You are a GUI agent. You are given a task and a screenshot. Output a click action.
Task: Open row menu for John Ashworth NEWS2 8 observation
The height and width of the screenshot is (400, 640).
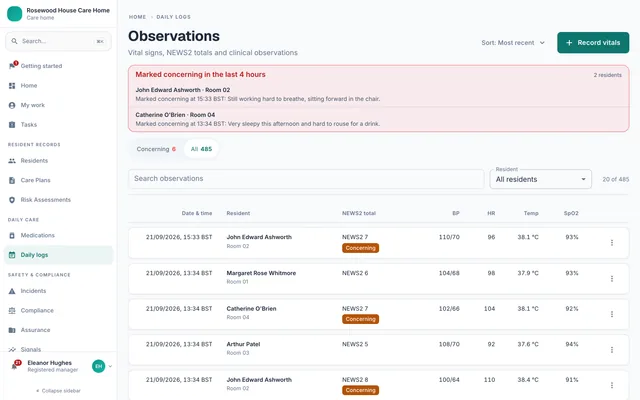[611, 385]
